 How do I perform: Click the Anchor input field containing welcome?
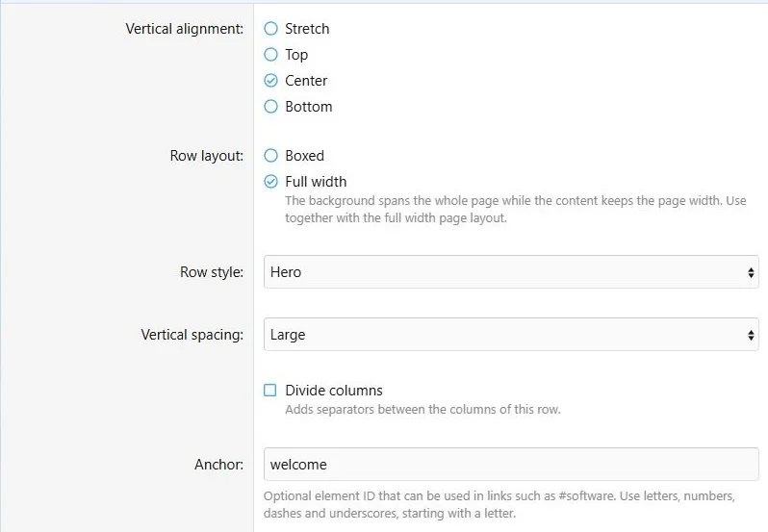click(511, 464)
